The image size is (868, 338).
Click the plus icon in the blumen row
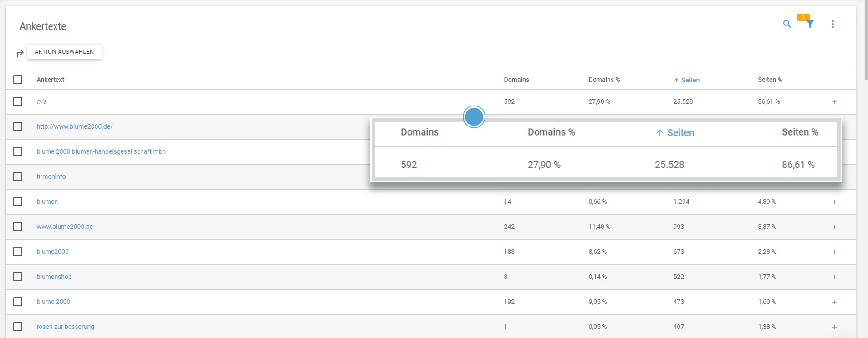(x=834, y=202)
